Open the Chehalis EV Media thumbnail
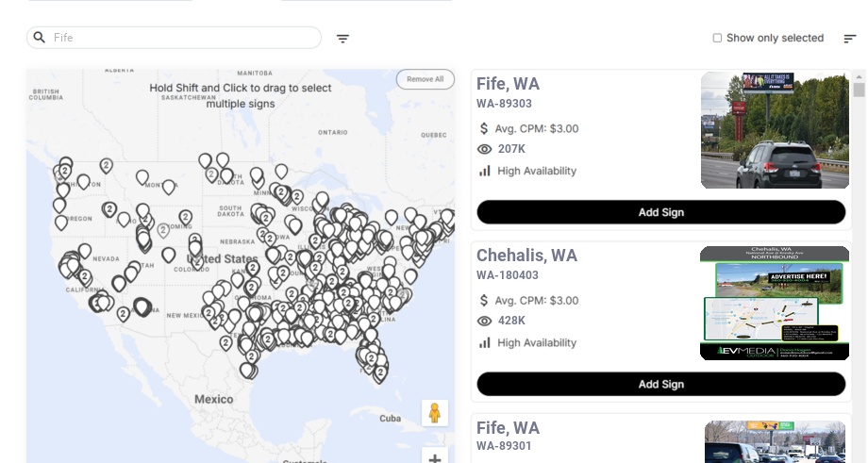Viewport: 868px width, 463px height. (x=775, y=303)
